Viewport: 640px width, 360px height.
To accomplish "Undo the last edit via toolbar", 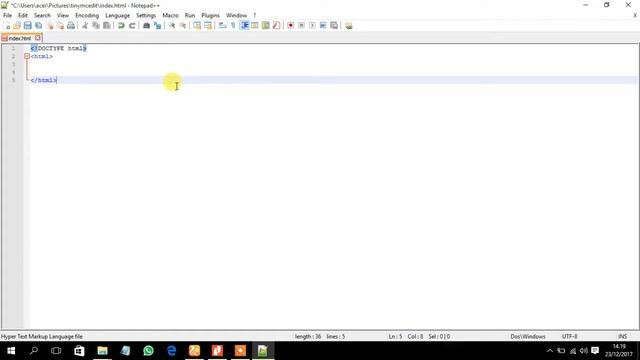I will pos(121,26).
